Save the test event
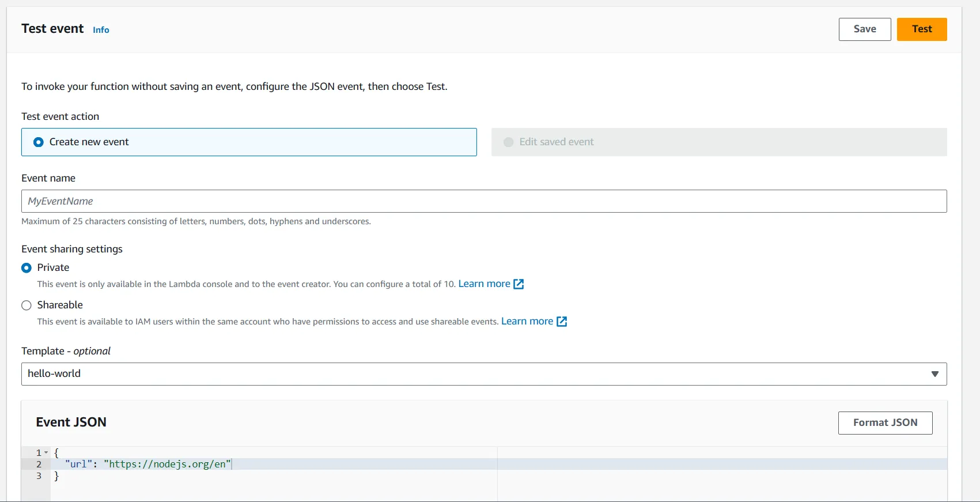The width and height of the screenshot is (980, 502). point(864,29)
